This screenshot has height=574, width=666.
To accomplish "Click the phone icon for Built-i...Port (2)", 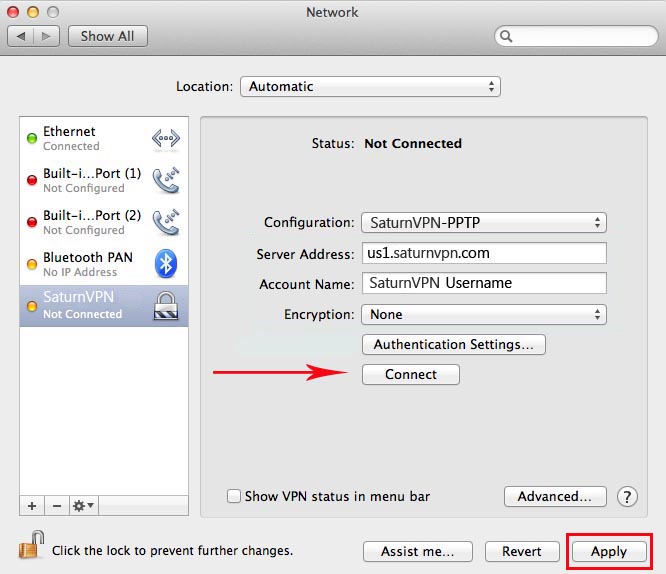I will [166, 222].
